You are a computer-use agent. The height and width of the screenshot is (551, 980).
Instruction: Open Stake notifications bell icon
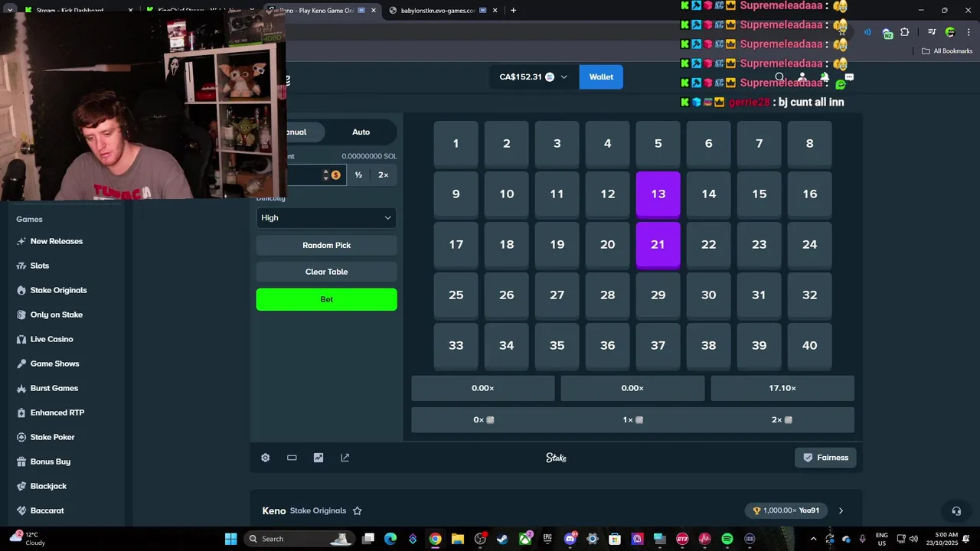tap(825, 77)
